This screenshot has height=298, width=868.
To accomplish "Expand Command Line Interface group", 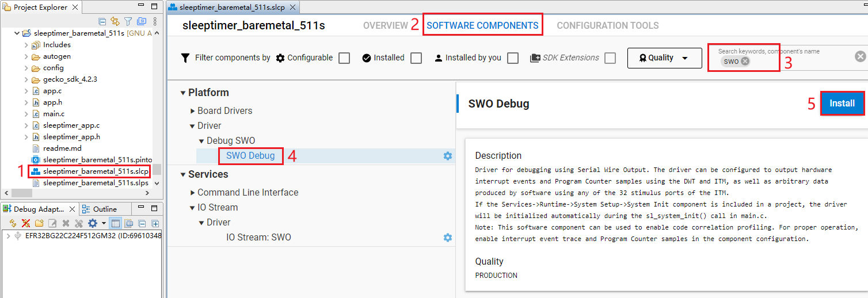I will (193, 193).
